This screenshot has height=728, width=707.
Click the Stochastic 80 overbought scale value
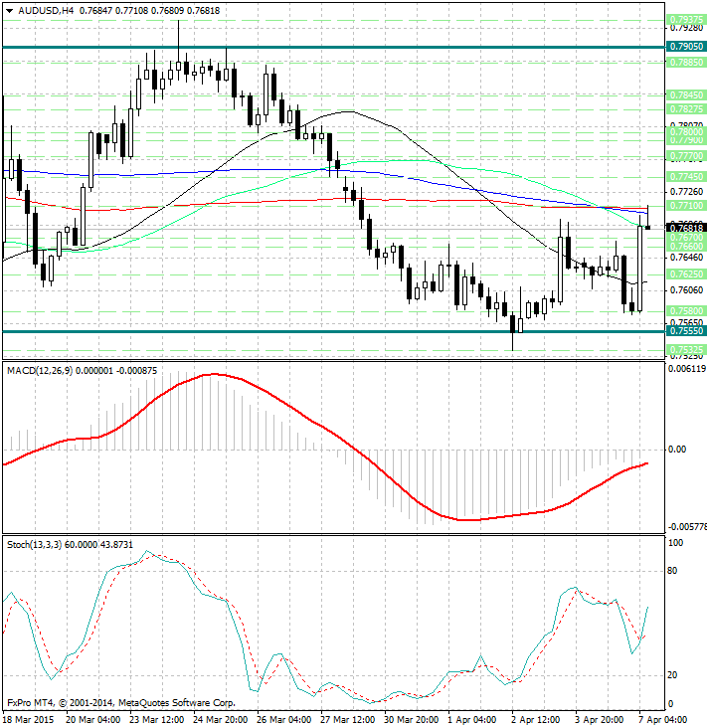click(672, 571)
